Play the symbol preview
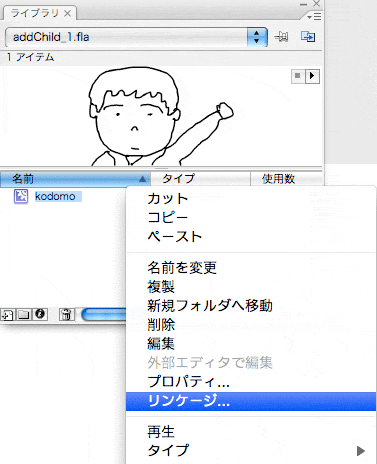Viewport: 377px width, 464px height. [x=312, y=76]
